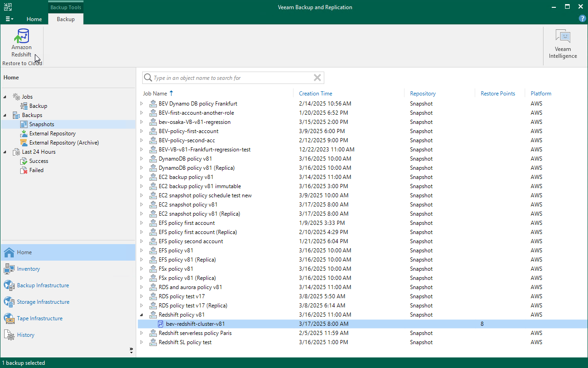This screenshot has width=588, height=368.
Task: Open the main hamburger menu
Action: (9, 19)
